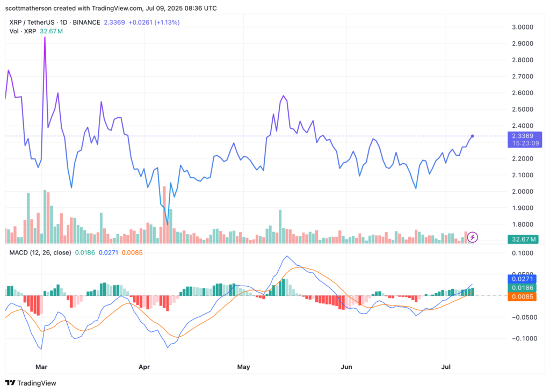Click the Mar label on the time axis
The height and width of the screenshot is (392, 550).
pyautogui.click(x=41, y=367)
